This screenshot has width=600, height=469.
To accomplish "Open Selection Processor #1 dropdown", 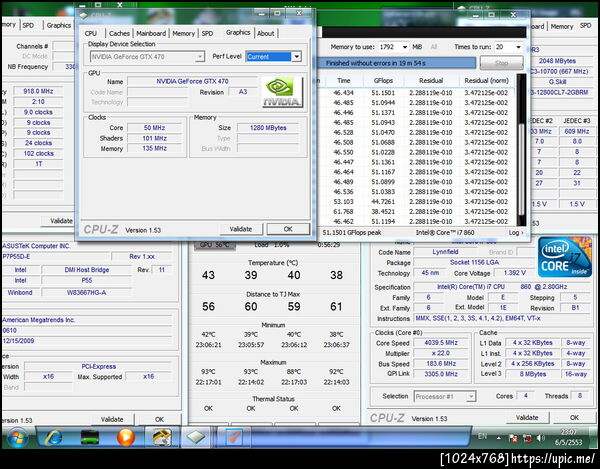I will pyautogui.click(x=445, y=396).
